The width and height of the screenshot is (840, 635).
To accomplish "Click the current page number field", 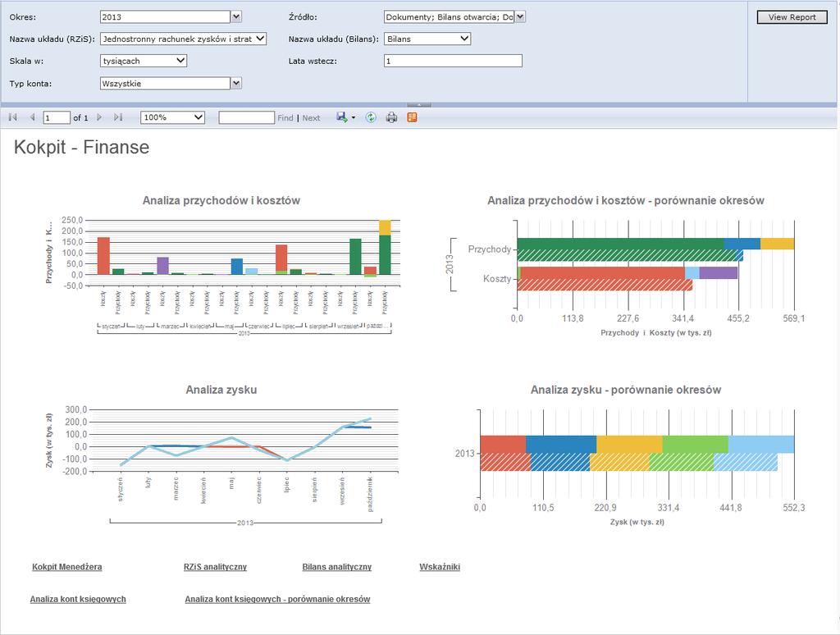I will (57, 118).
